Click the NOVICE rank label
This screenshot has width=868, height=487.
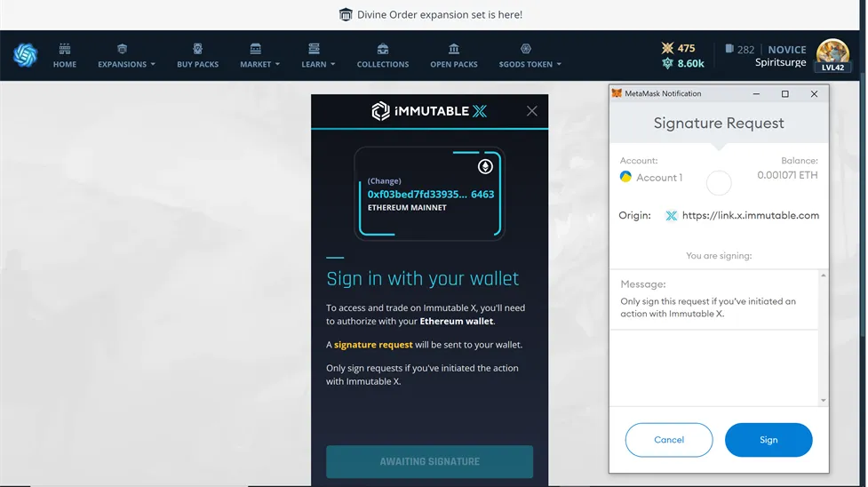pyautogui.click(x=786, y=49)
